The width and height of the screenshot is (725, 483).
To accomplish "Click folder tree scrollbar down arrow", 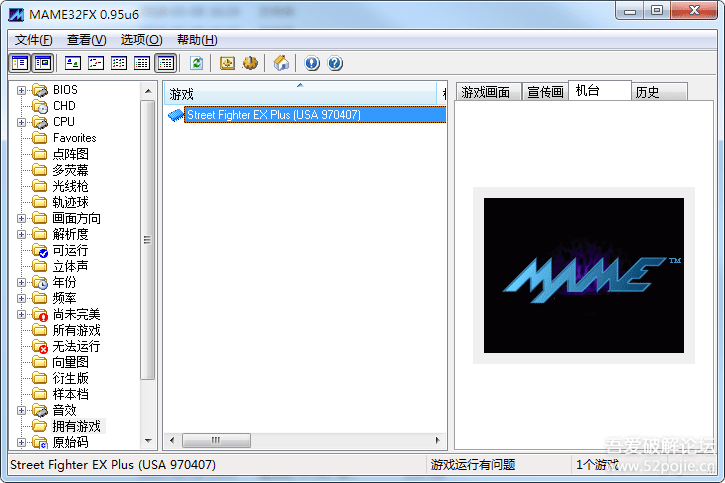I will [148, 440].
